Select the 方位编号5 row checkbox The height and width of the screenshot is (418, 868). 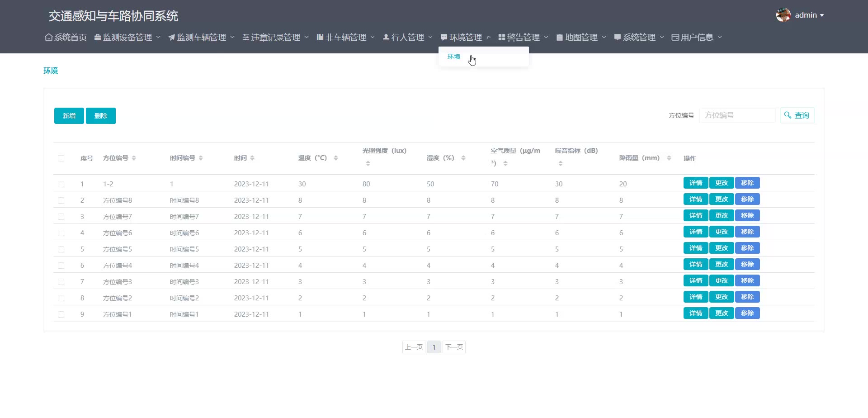click(x=61, y=249)
